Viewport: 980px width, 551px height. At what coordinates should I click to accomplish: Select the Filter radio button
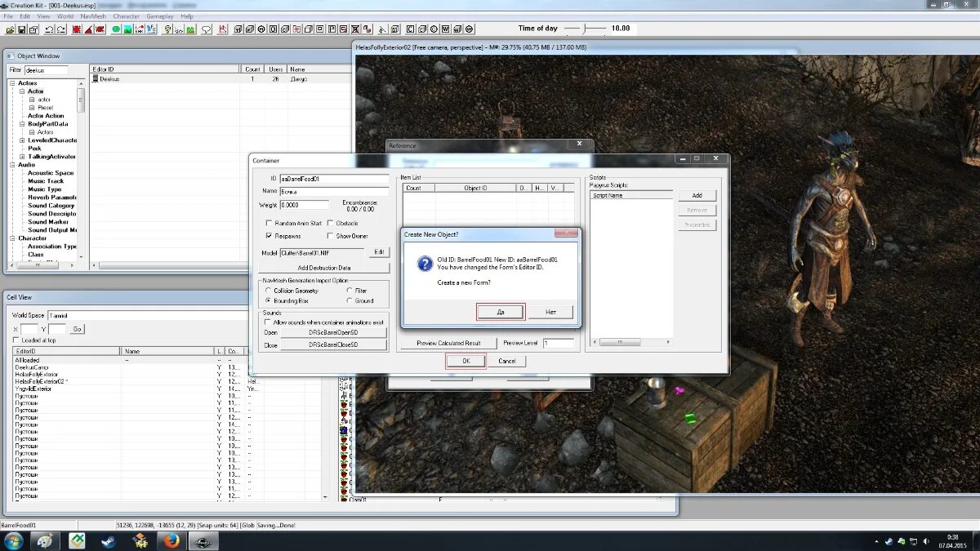[x=350, y=291]
